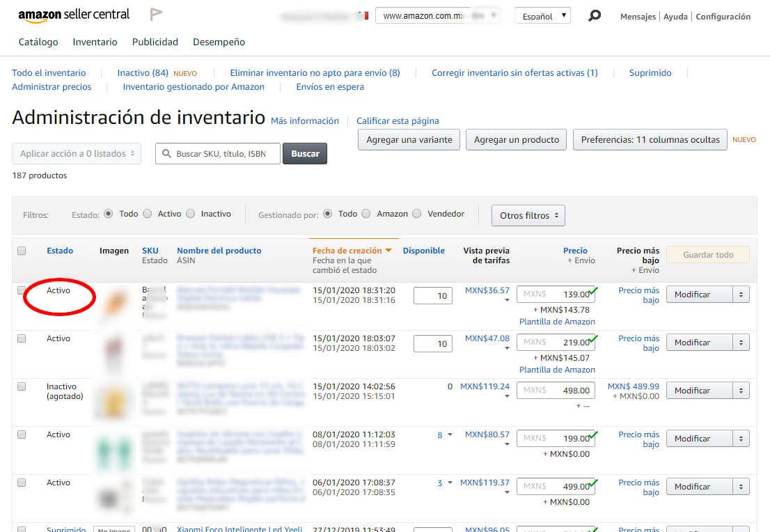Click the flag icon beside Seller Central logo

pos(156,15)
